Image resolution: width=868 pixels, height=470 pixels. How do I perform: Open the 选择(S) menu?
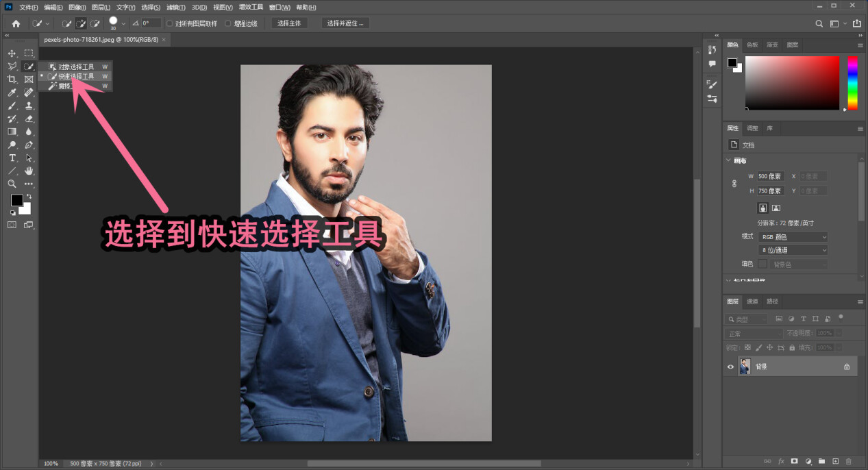151,7
